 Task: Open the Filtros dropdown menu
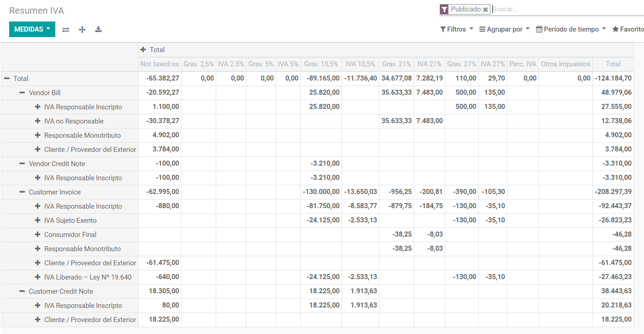[457, 29]
